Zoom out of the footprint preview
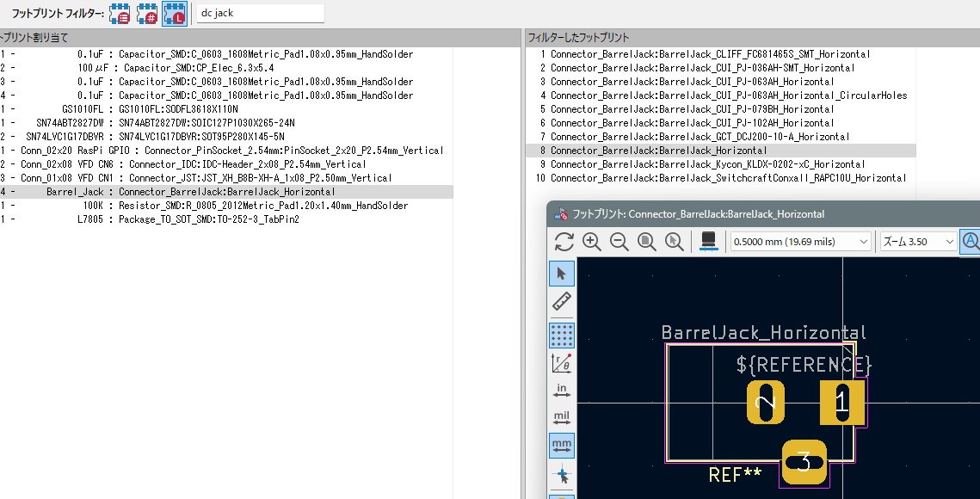This screenshot has width=980, height=499. click(619, 242)
